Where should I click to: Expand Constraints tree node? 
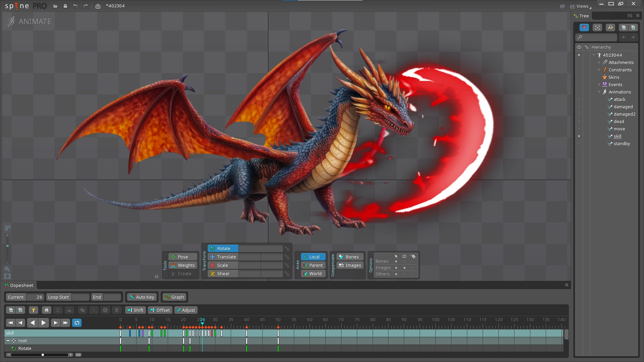pos(599,70)
